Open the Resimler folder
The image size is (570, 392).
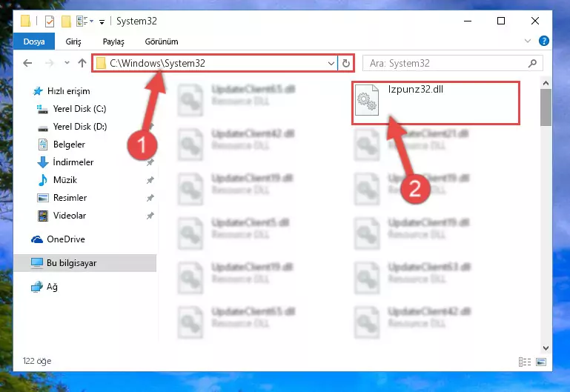coord(70,198)
